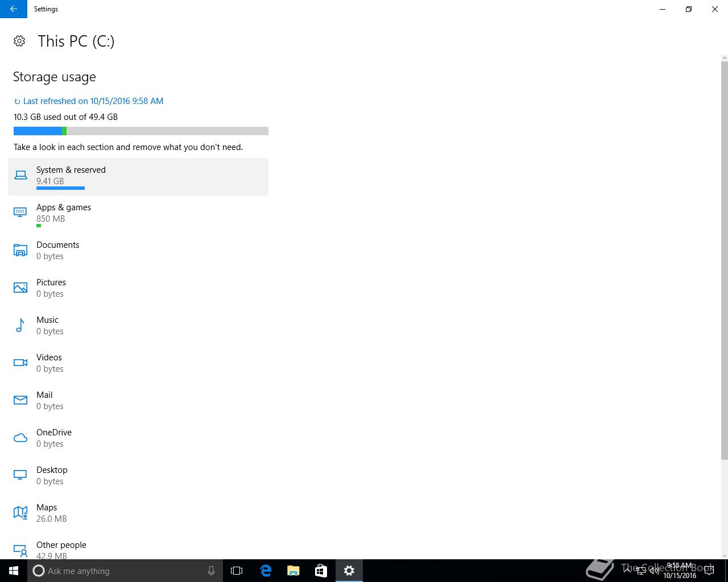
Task: Click the 10.3 GB used out of 49.4 GB text
Action: coord(65,117)
